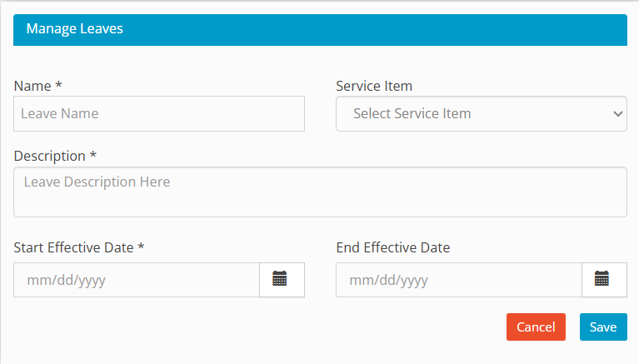Select the End Effective Date mm/dd/yyyy field
The width and height of the screenshot is (639, 364).
click(x=458, y=280)
